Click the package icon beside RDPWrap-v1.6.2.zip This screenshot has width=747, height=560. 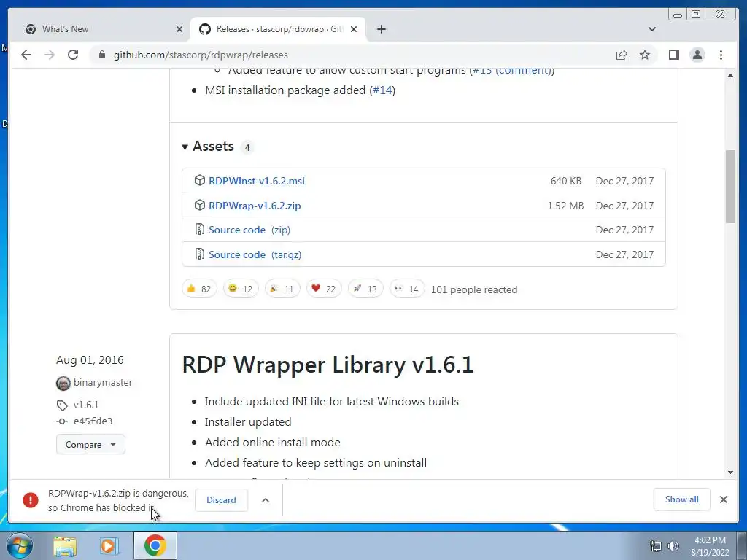click(x=200, y=205)
